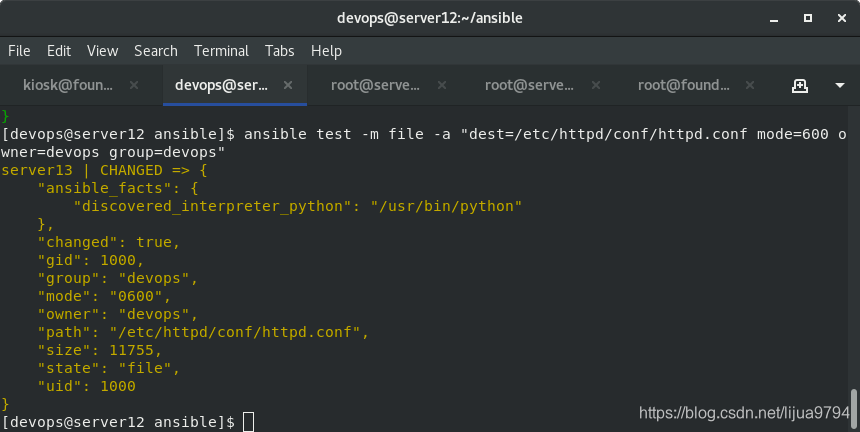Close the kiosk@foun... tab

[x=134, y=85]
